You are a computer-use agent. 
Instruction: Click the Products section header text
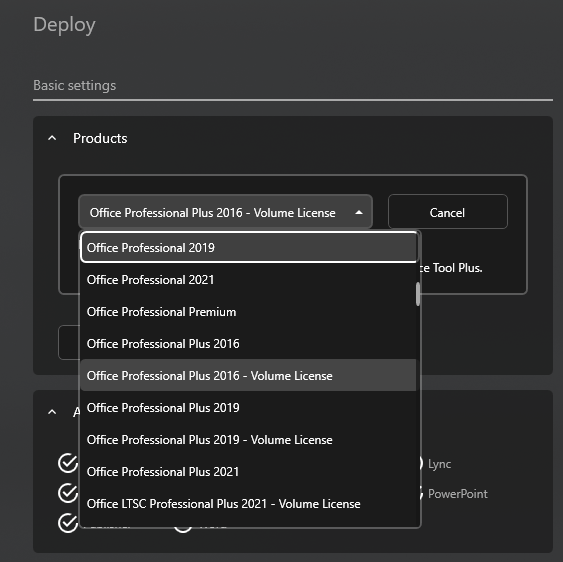click(x=100, y=138)
